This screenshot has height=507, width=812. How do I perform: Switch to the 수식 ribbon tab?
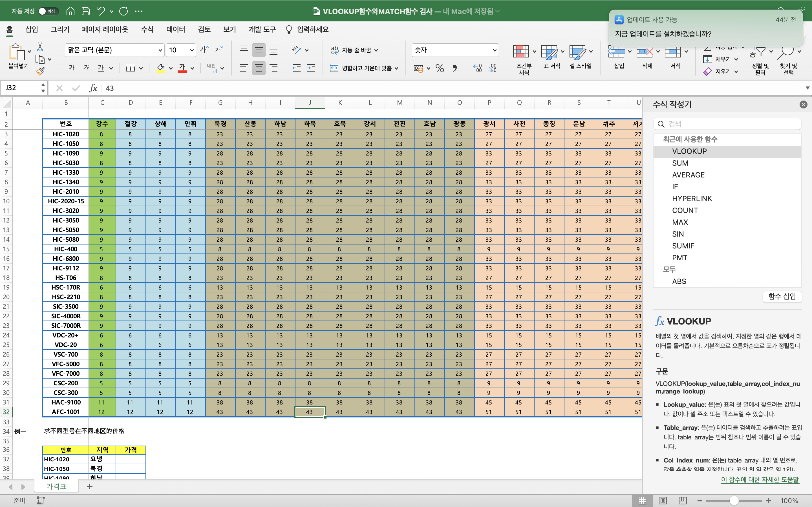(x=147, y=30)
